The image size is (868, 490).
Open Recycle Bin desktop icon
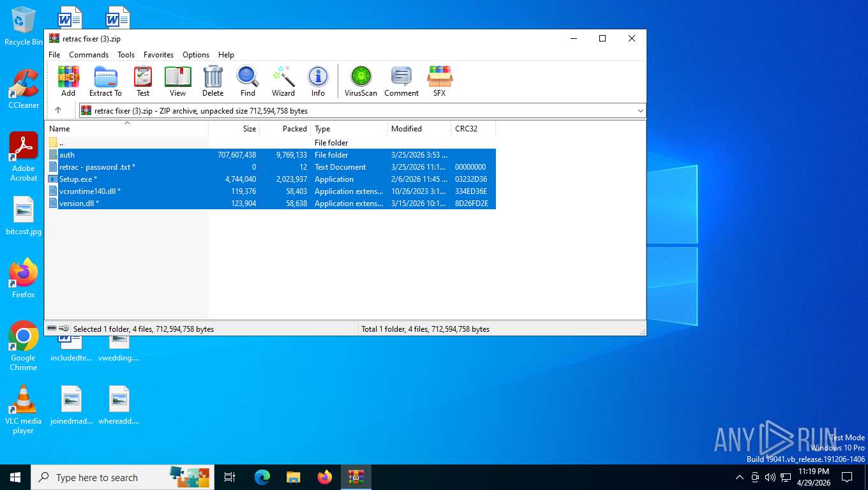[24, 26]
